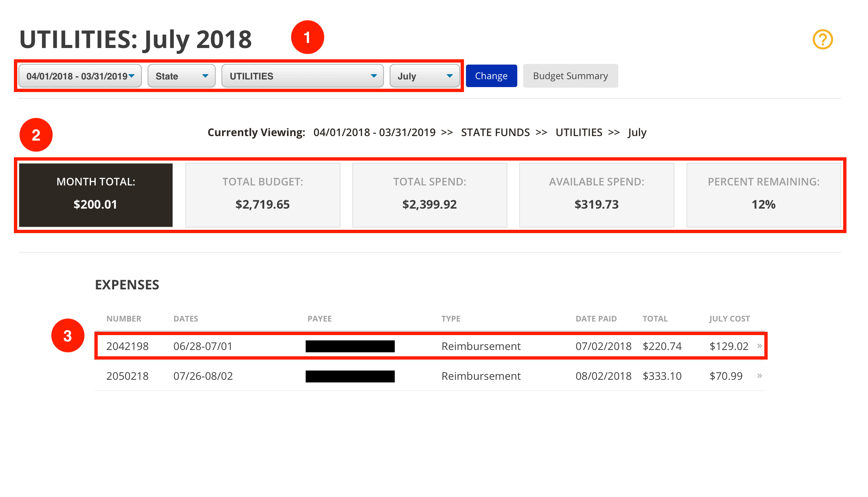Open the 04/01/2018 - 03/31/2019 date range dropdown
Viewport: 868px width, 497px height.
pos(80,76)
